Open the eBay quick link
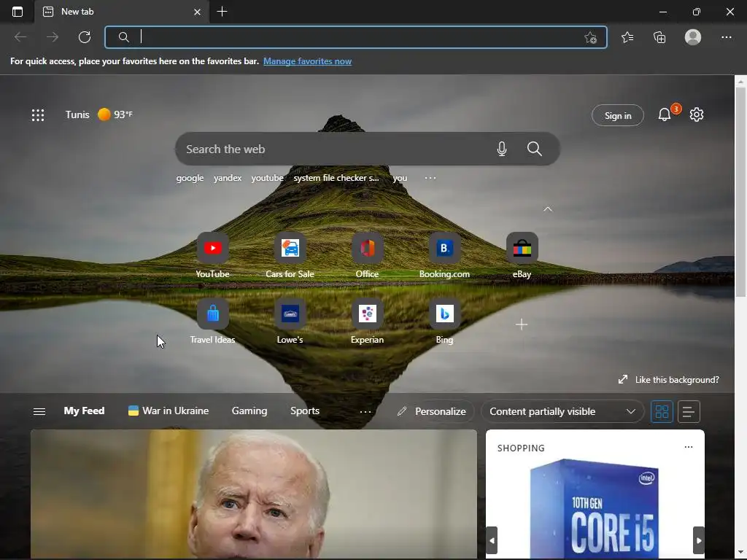 522,256
